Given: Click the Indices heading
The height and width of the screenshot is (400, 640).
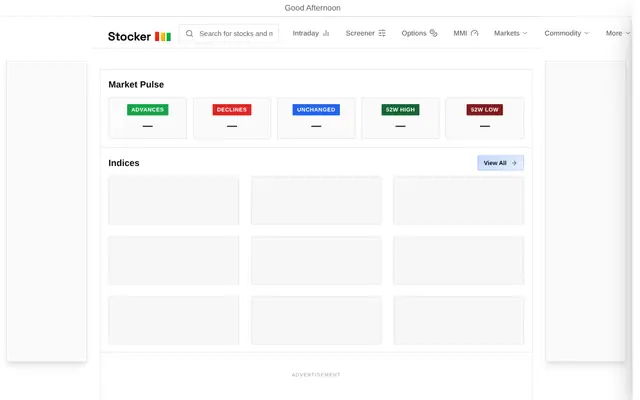Looking at the screenshot, I should 124,163.
